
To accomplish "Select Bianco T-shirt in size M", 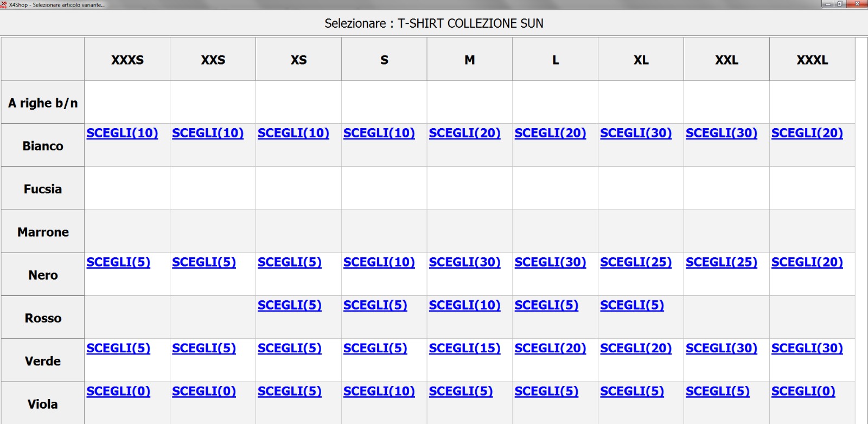I will (x=464, y=133).
